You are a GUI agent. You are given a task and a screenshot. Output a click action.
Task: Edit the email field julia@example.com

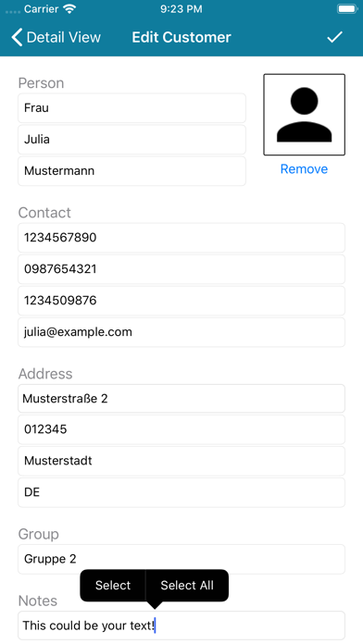point(181,332)
